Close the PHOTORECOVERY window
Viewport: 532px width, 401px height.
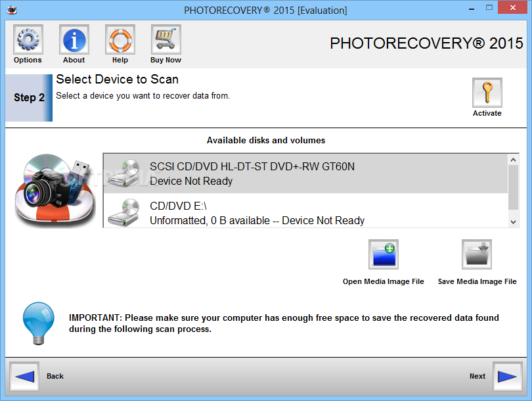point(513,7)
